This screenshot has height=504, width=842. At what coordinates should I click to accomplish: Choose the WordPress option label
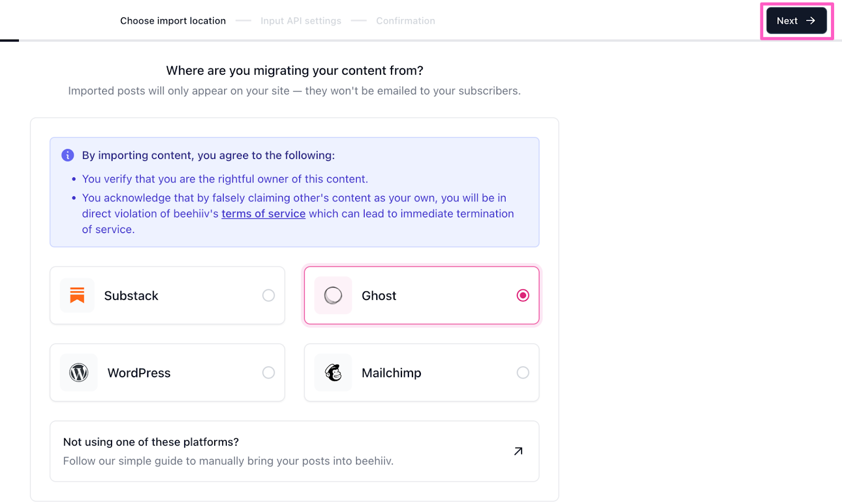pyautogui.click(x=139, y=373)
